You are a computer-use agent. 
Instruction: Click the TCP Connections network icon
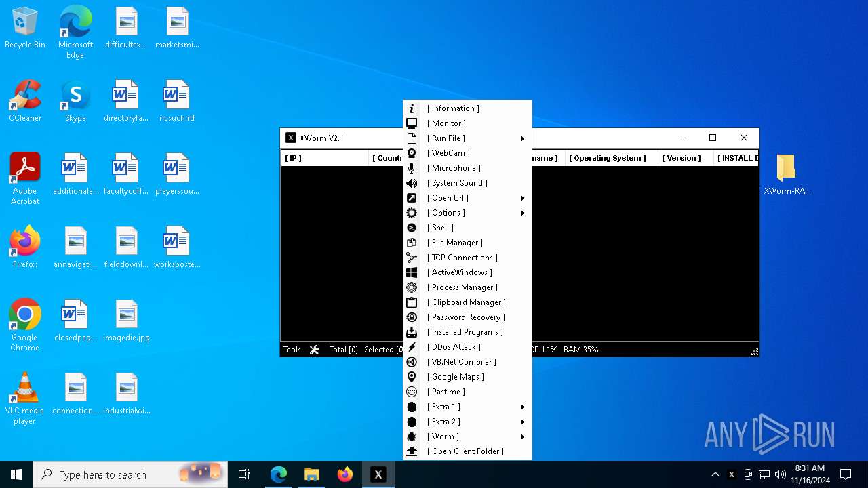(412, 258)
